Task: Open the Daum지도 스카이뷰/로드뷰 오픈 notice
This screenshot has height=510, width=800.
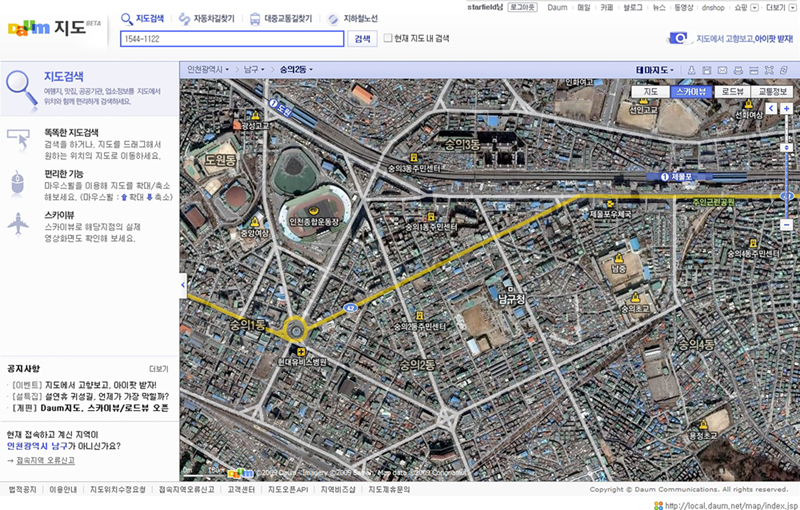Action: coord(90,408)
